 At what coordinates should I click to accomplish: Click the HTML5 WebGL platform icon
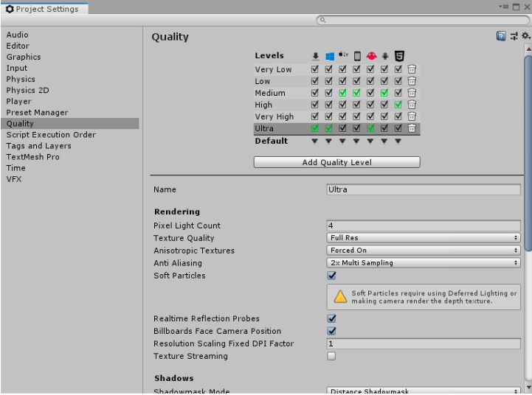coord(398,56)
